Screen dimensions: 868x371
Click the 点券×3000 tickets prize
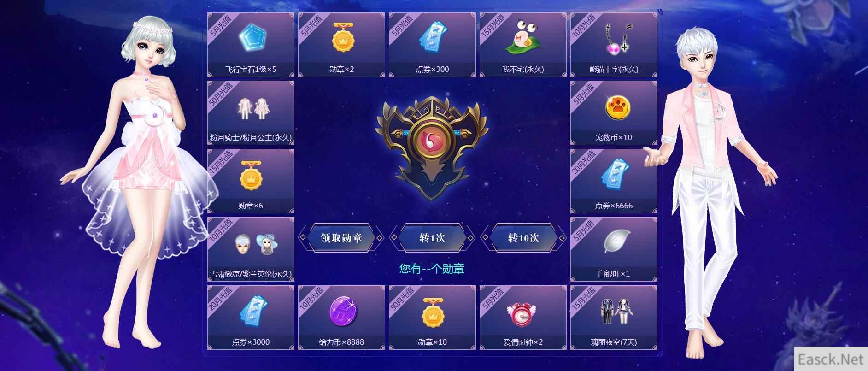pos(251,318)
